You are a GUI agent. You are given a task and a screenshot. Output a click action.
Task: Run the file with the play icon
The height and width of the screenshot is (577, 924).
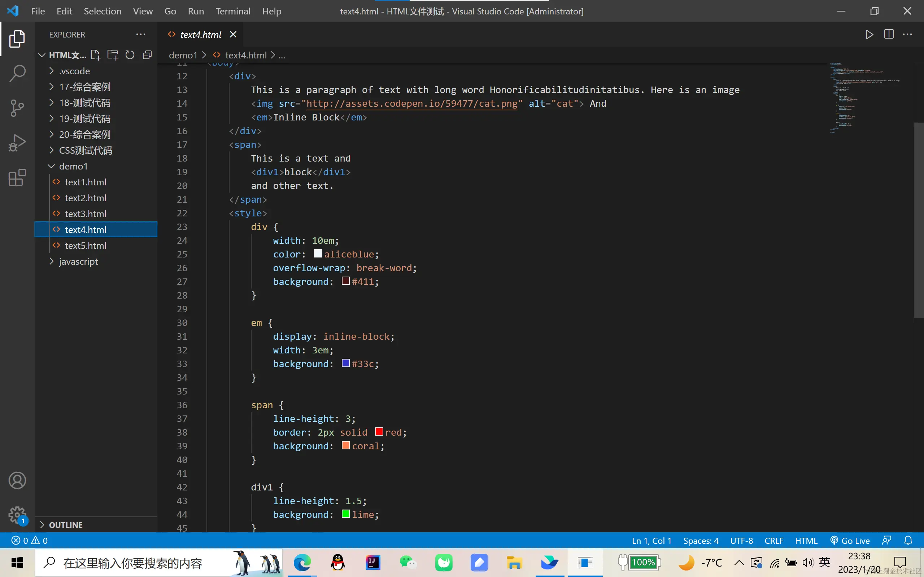(869, 34)
